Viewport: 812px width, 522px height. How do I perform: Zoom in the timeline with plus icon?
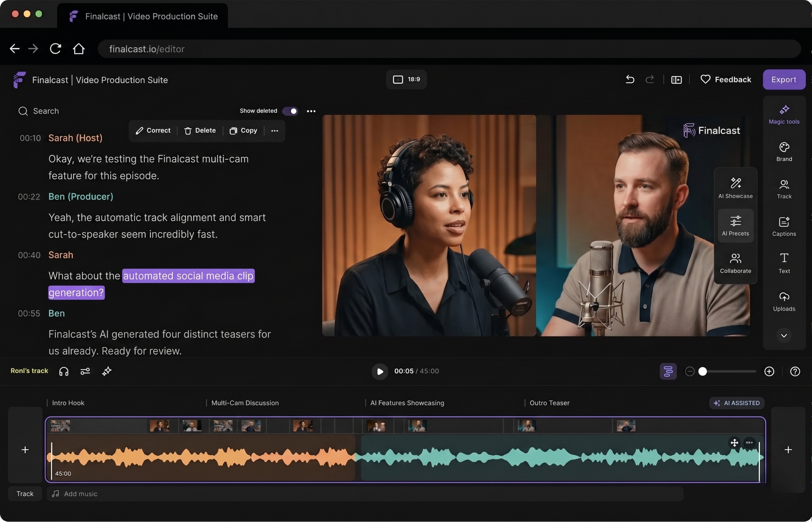click(769, 371)
